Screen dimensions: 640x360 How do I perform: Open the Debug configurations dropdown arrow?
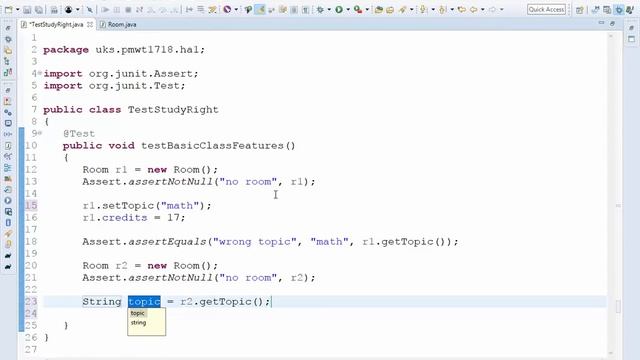(x=329, y=9)
